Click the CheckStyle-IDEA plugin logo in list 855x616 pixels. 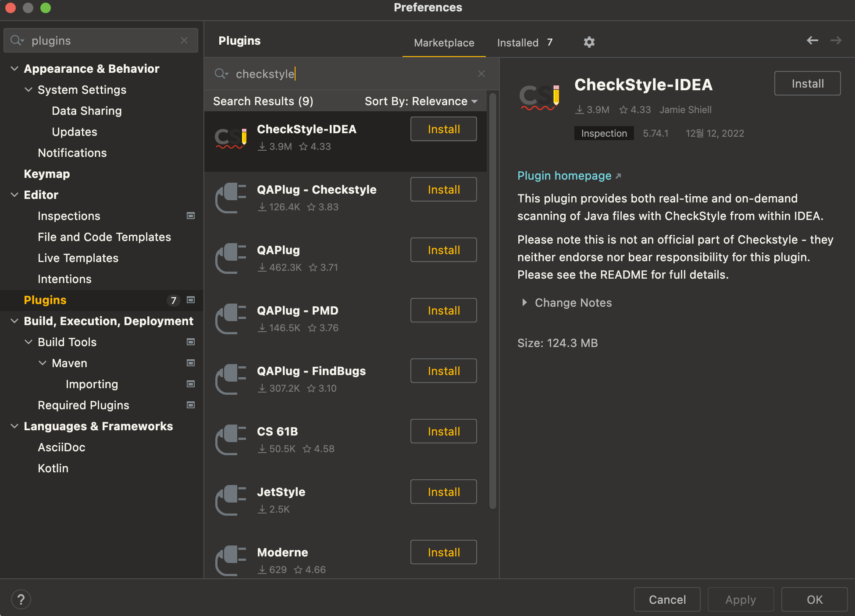pos(231,138)
